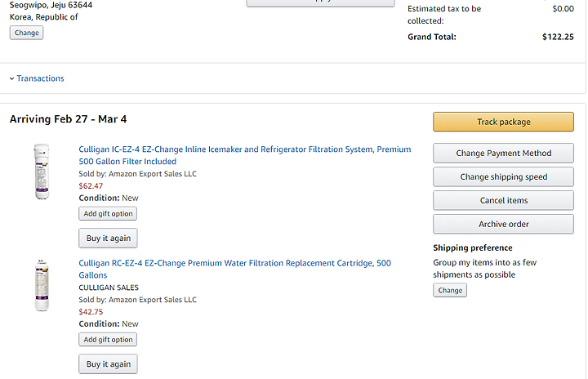Click the $42.75 item price
The width and height of the screenshot is (588, 379).
click(x=91, y=312)
